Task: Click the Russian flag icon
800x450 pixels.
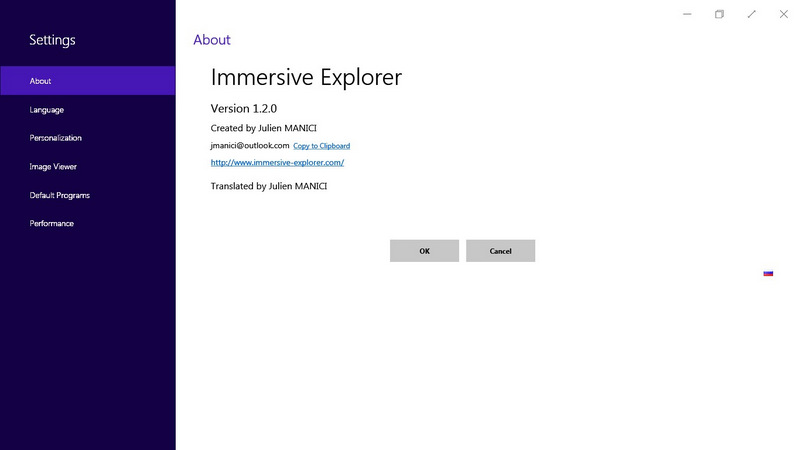Action: pyautogui.click(x=768, y=273)
